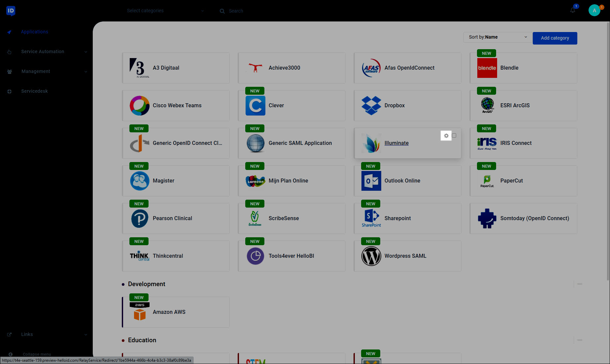Open the SharePoint logo icon
This screenshot has height=364, width=610.
click(x=371, y=218)
